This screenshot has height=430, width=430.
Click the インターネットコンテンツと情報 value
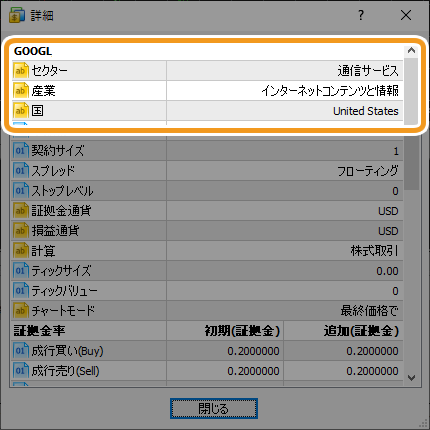[330, 91]
